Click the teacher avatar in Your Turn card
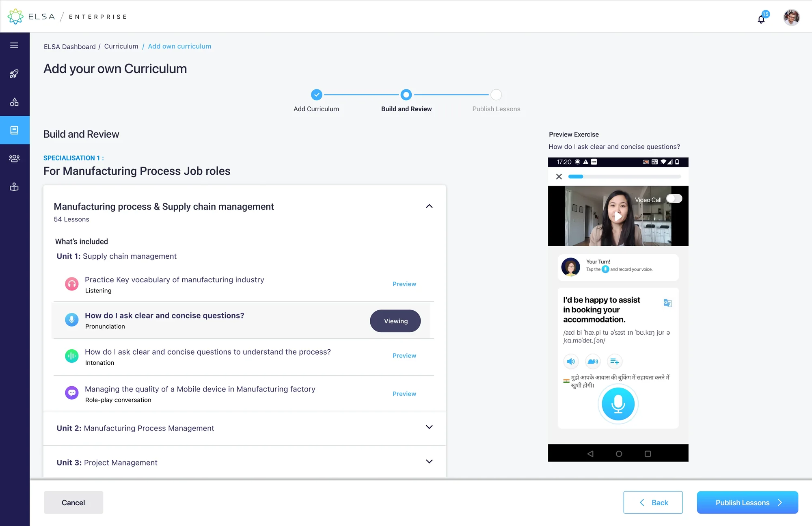 [570, 267]
